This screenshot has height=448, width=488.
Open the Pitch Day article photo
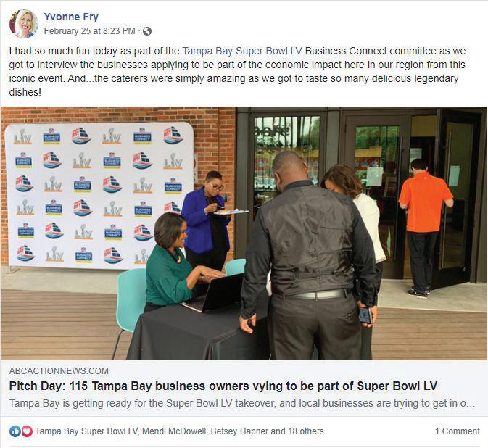[x=244, y=233]
